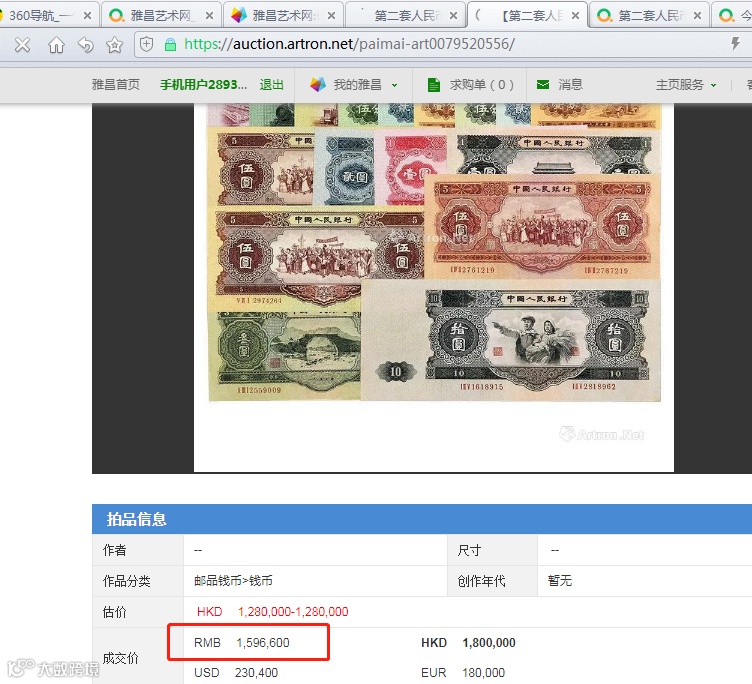Open 求购单 ( 0 ) link
This screenshot has width=752, height=684.
tap(482, 85)
